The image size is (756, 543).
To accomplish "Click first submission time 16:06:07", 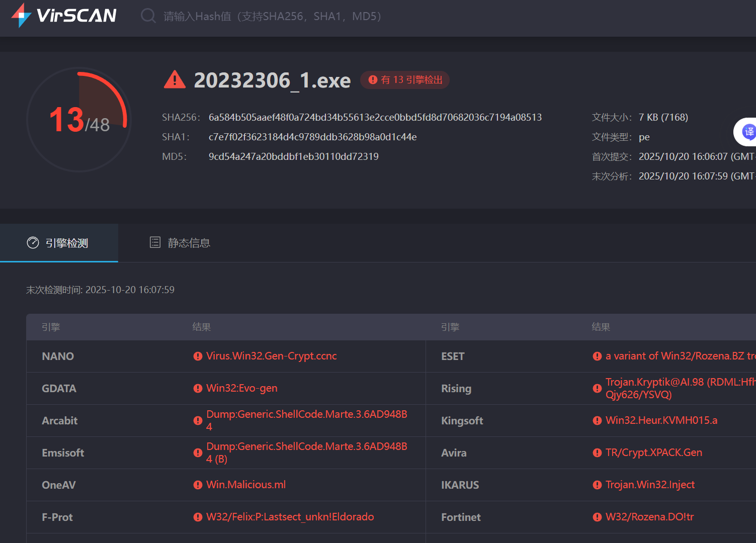I will 697,156.
